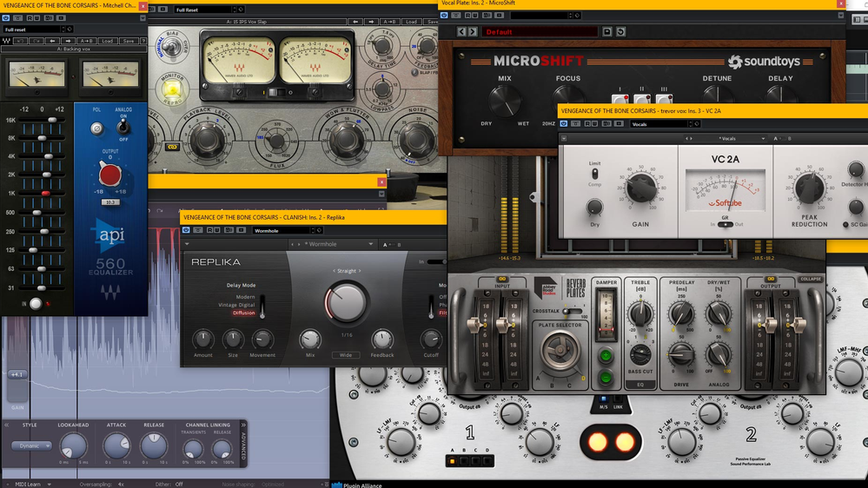This screenshot has height=488, width=868.
Task: Go to next preset in API 560 toolbar
Action: (x=68, y=41)
